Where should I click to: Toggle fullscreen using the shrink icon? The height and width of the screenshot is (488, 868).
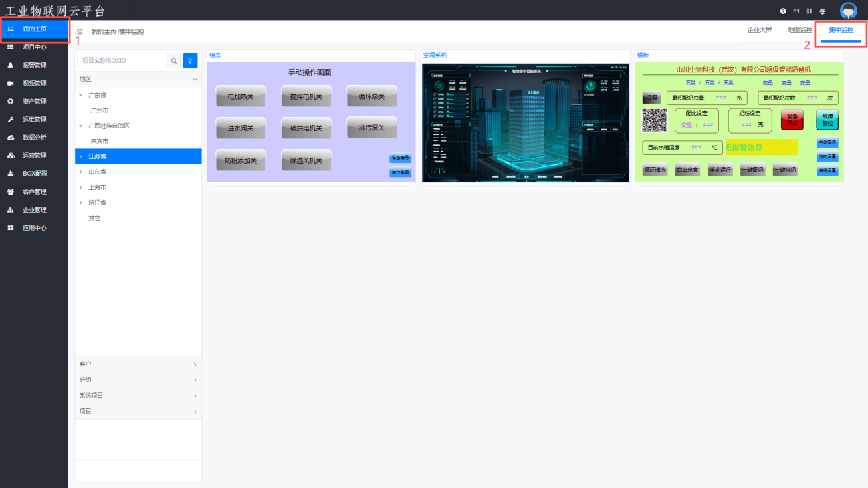coord(809,11)
